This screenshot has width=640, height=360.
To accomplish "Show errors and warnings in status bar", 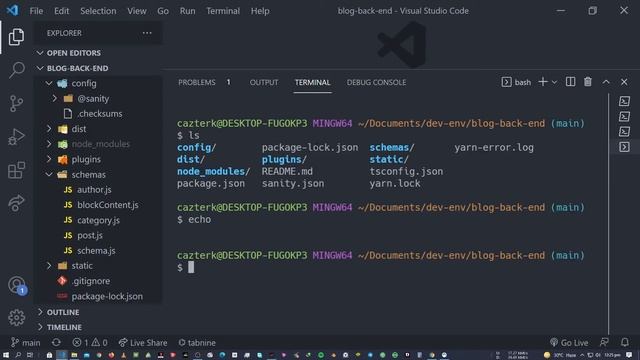I will pyautogui.click(x=90, y=342).
